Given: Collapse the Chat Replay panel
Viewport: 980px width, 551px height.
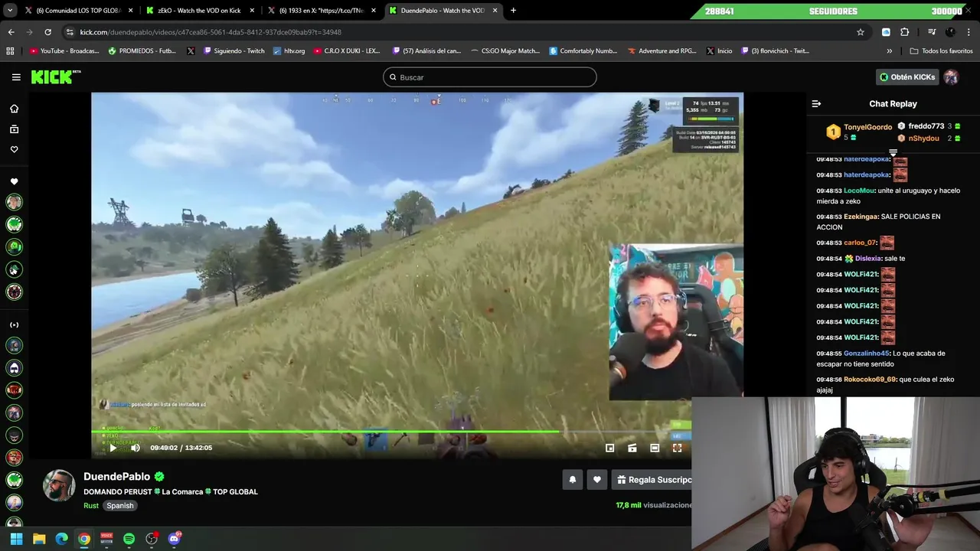Looking at the screenshot, I should [816, 103].
